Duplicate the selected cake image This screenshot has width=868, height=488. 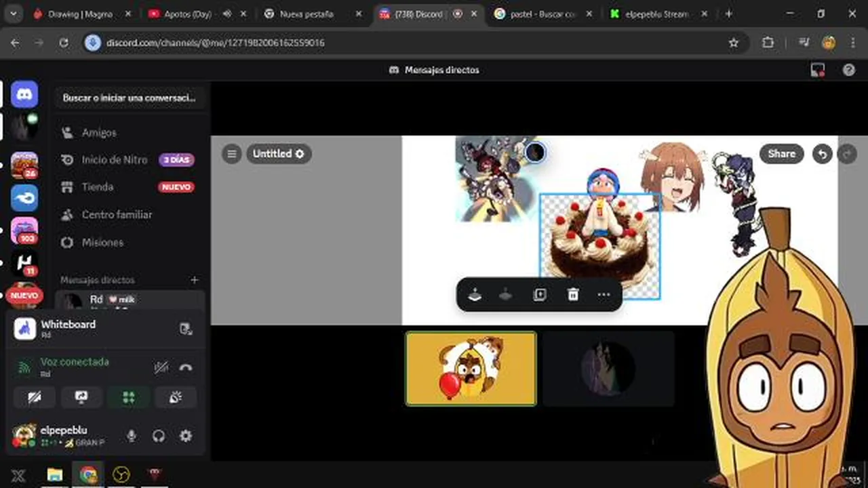(540, 295)
